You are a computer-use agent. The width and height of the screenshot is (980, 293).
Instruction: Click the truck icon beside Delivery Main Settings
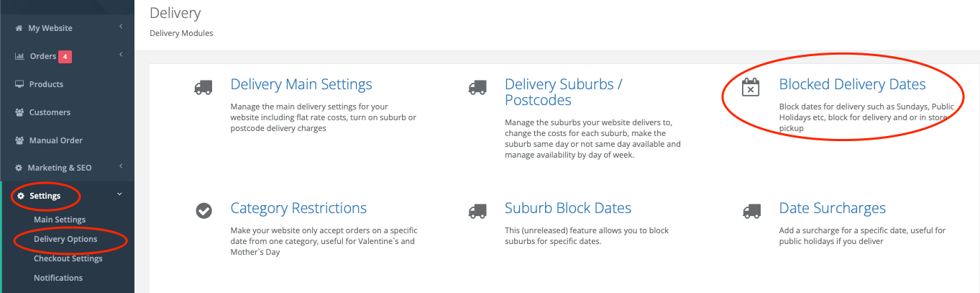(203, 87)
